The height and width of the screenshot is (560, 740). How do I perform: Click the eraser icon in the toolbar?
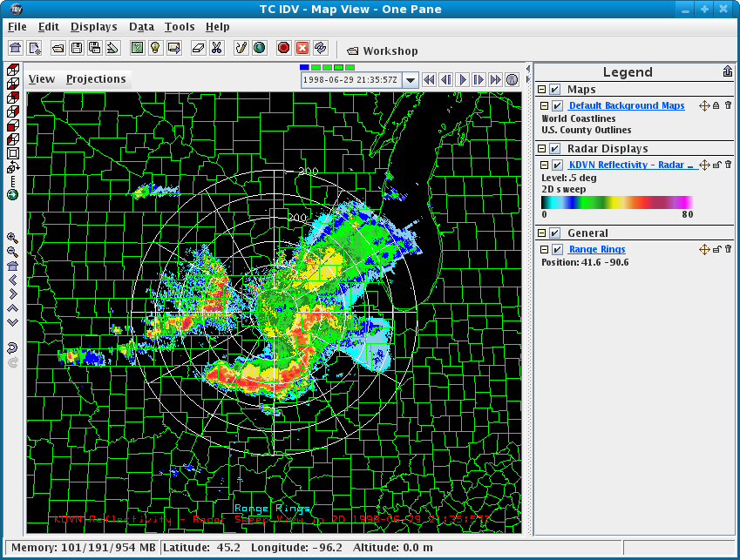tap(198, 48)
